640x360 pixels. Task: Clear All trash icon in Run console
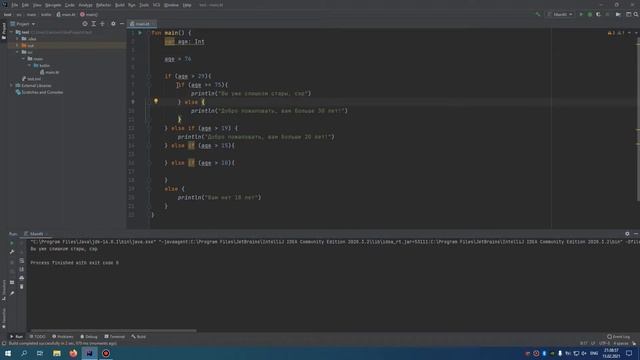click(22, 287)
